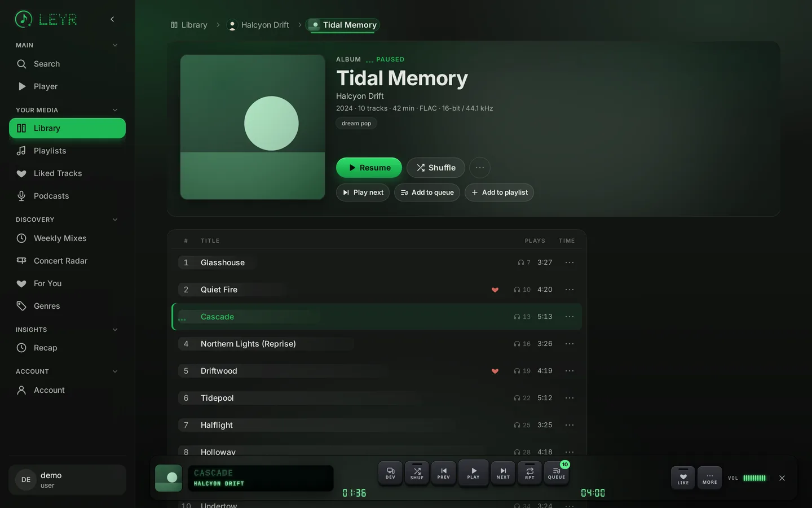Close the player bar
812x508 pixels.
[782, 478]
